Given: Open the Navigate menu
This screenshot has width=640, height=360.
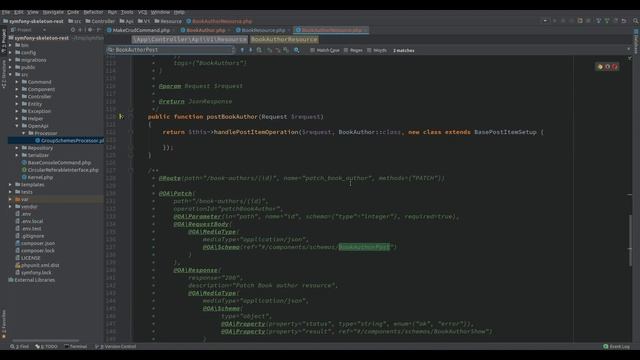Looking at the screenshot, I should point(53,12).
